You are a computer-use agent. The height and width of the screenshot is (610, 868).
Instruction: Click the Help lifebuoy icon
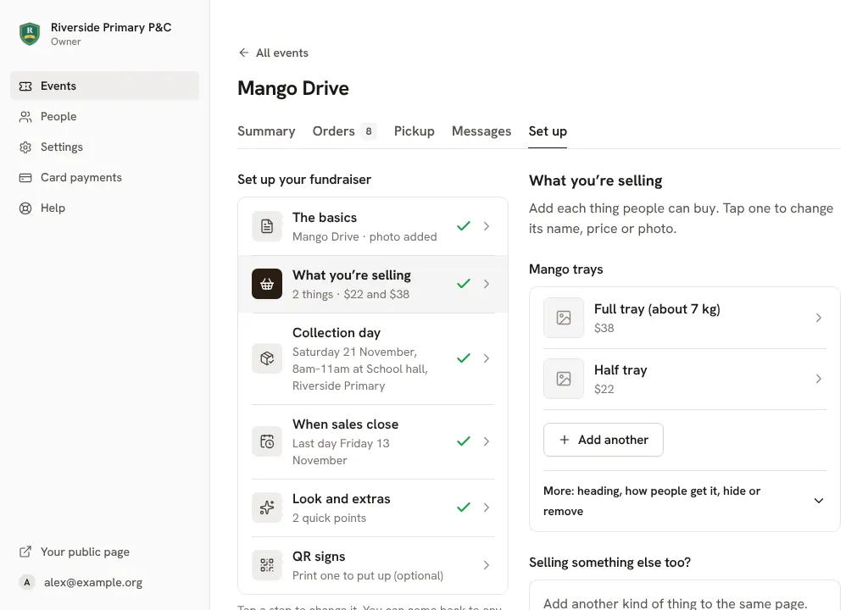tap(25, 208)
